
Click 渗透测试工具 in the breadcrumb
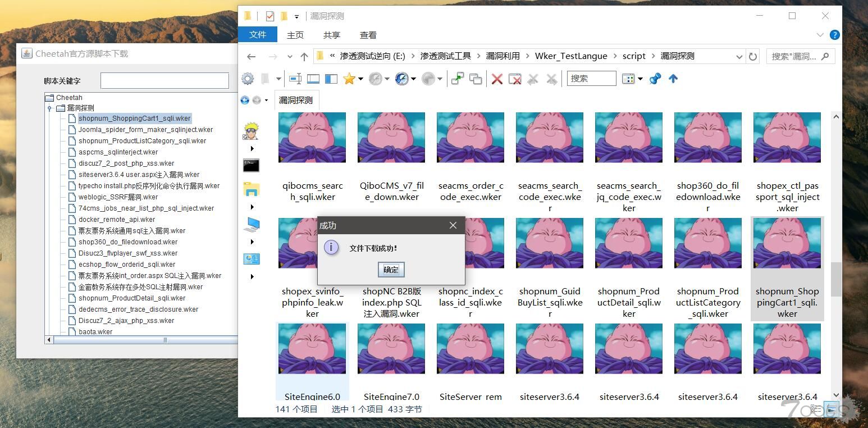tap(446, 56)
